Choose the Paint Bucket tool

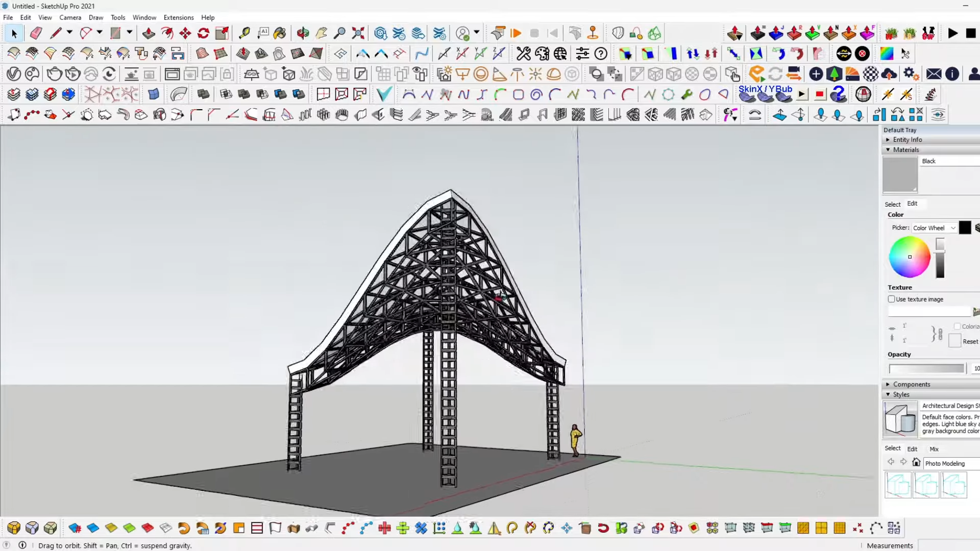[280, 34]
